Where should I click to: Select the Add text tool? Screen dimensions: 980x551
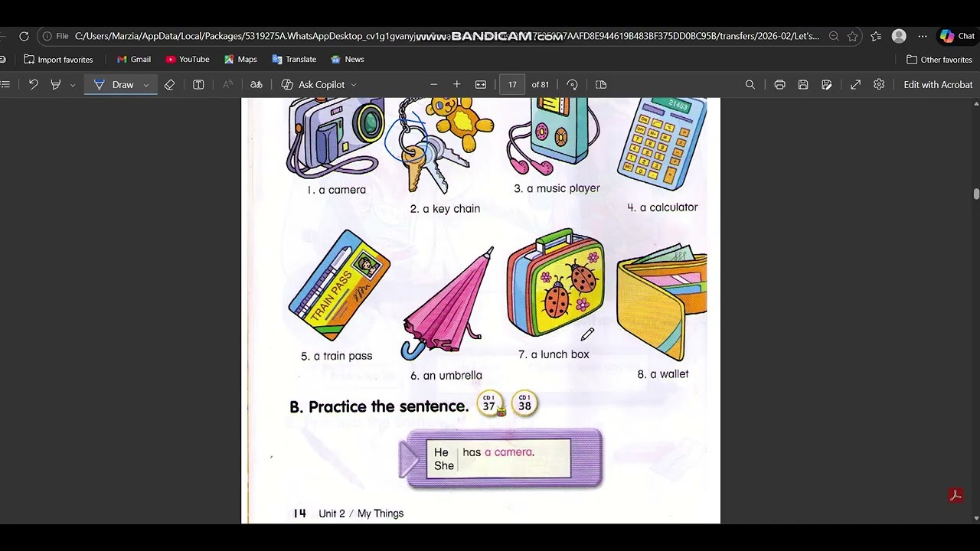tap(198, 84)
